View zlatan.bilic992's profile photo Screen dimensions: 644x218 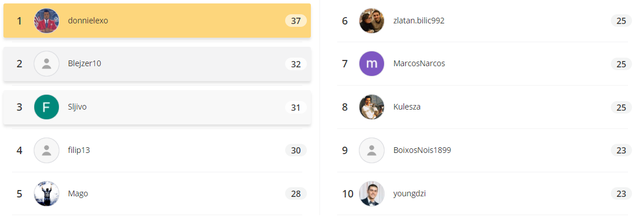point(371,21)
